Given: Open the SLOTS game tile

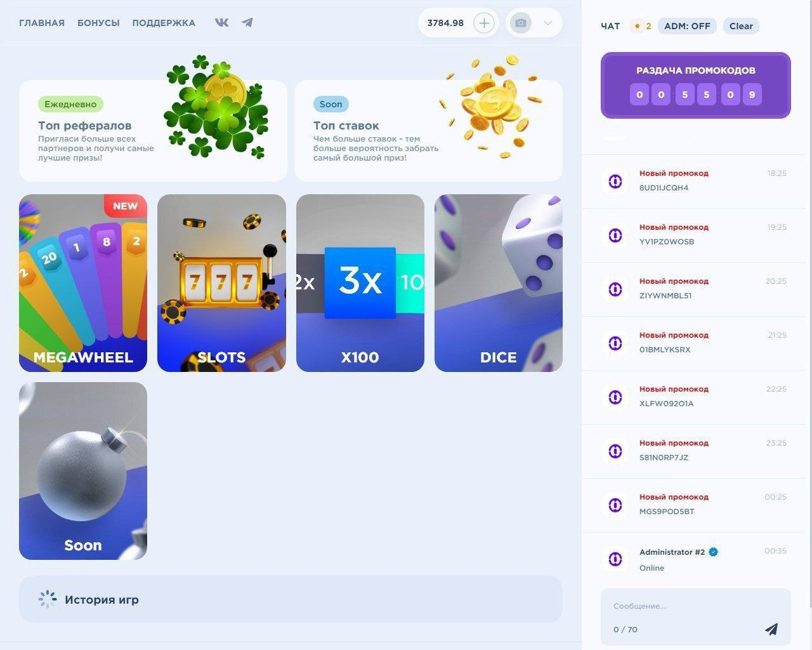Looking at the screenshot, I should [x=221, y=283].
